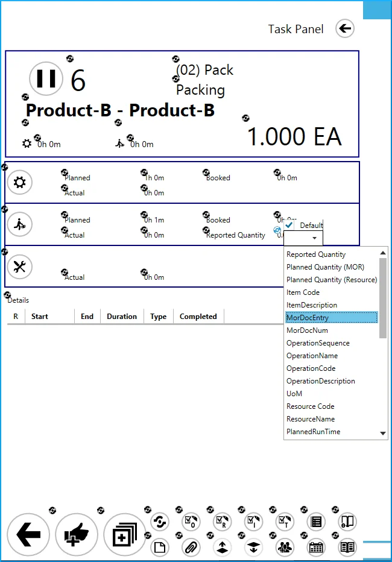Click the list sheet icon in bottom toolbar
The height and width of the screenshot is (562, 392).
coord(316,522)
